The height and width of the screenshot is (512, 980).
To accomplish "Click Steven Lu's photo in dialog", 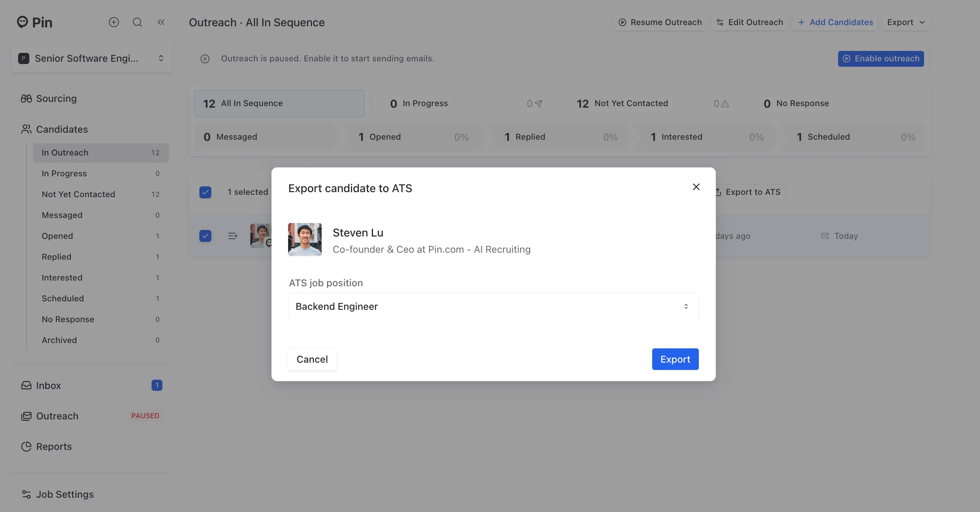I will [305, 240].
